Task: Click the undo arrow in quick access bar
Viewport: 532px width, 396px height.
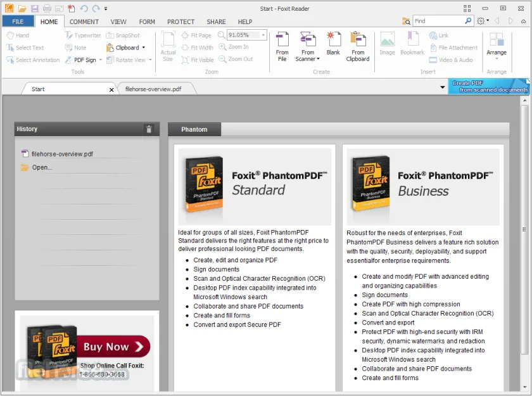Action: (x=84, y=8)
